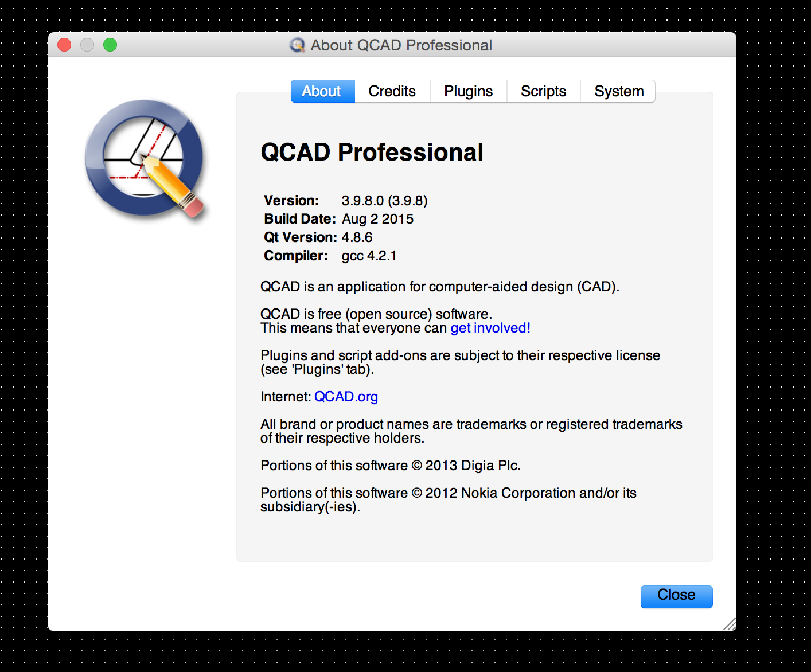Click the 'free (open source) software' line
Image resolution: width=811 pixels, height=672 pixels.
(376, 314)
